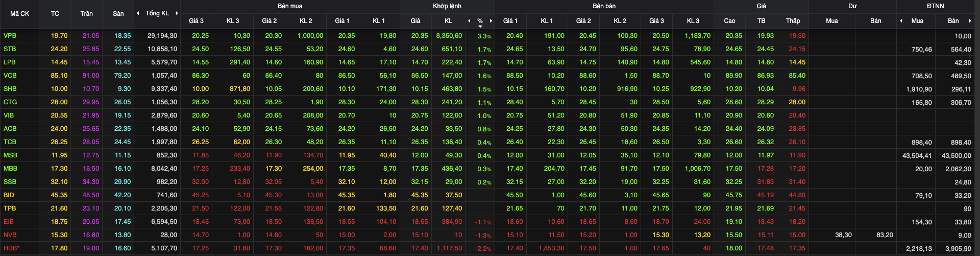Click BID reference price 45.35 in TC column

59,195
